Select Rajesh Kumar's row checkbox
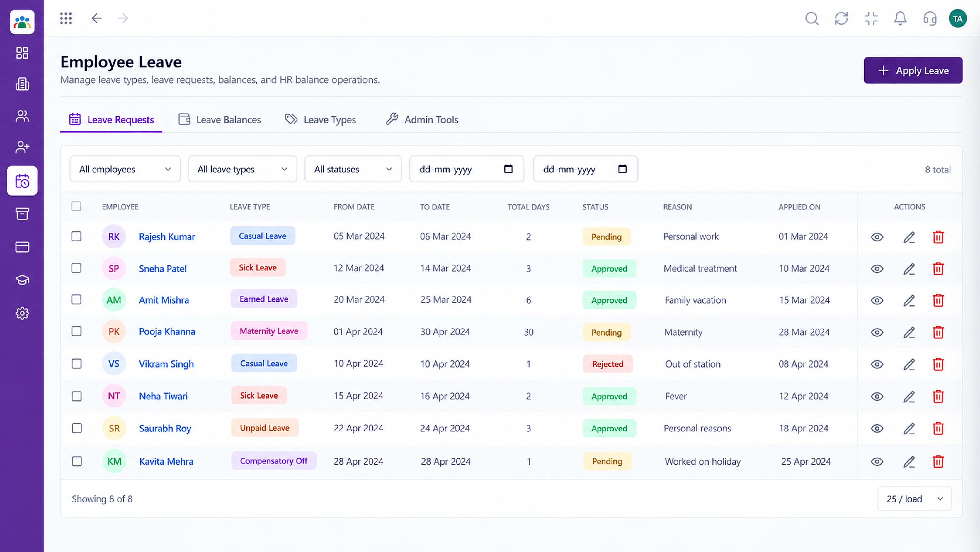 [76, 236]
